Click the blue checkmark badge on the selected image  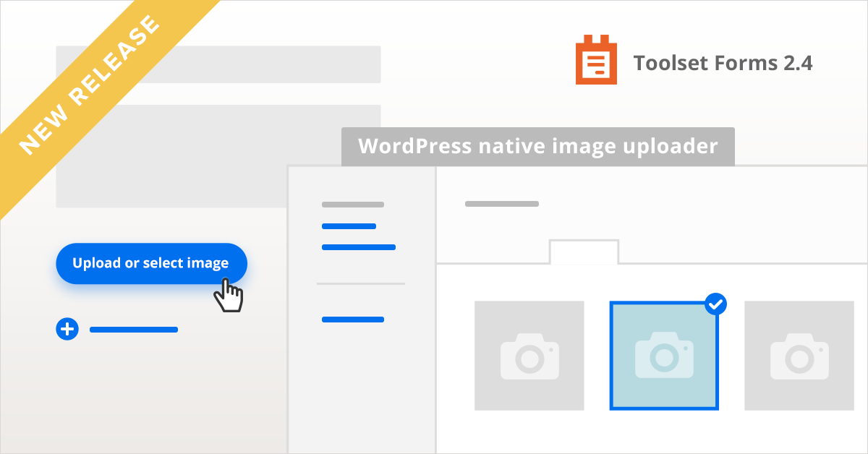coord(716,304)
